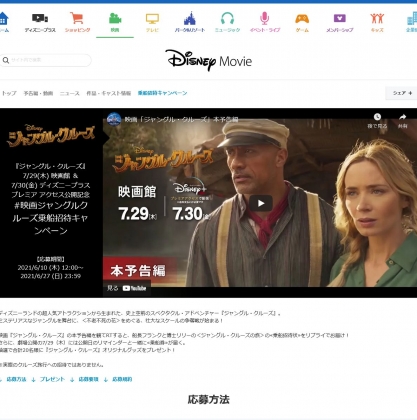
Task: Select the green Movie camera icon
Action: coord(115,18)
